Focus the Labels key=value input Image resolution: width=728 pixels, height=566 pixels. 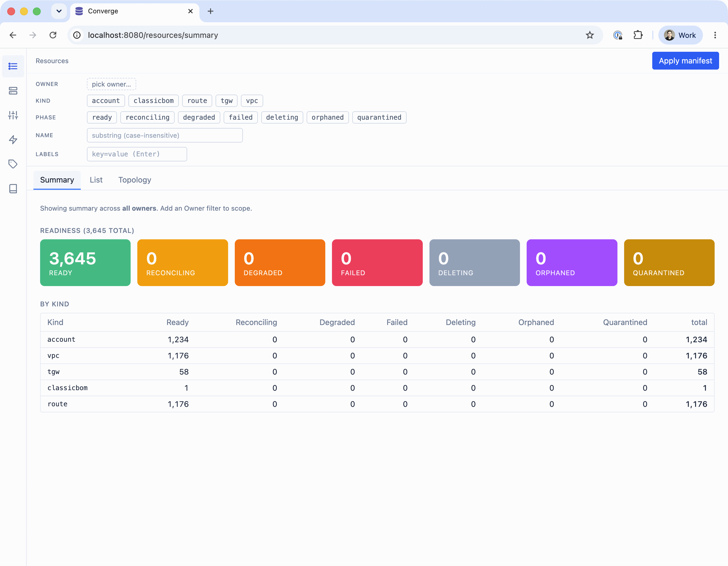(x=137, y=154)
